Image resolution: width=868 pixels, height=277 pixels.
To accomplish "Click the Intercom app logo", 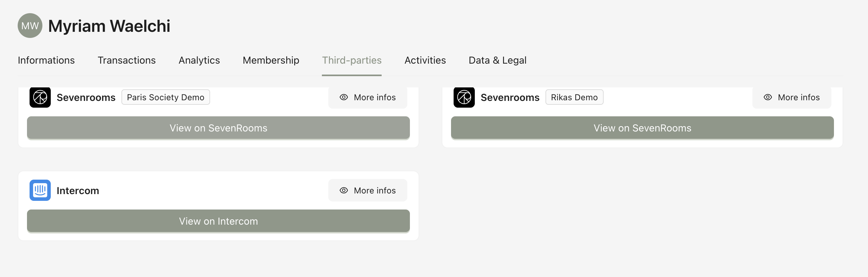I will coord(40,190).
